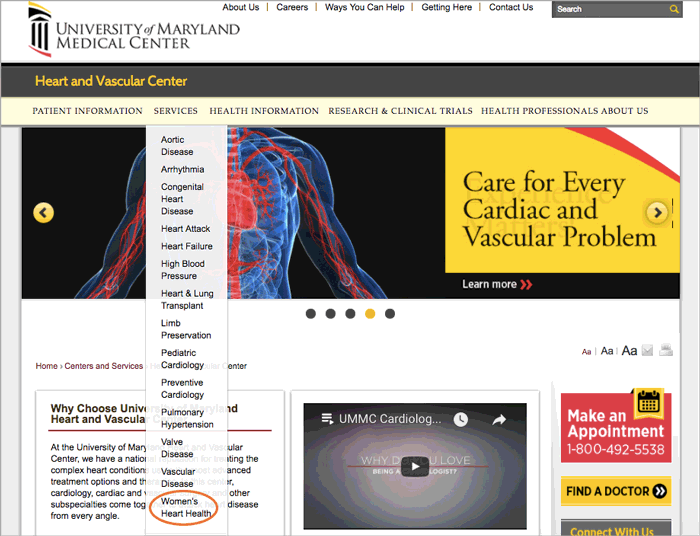
Task: Select third carousel dot
Action: (350, 314)
